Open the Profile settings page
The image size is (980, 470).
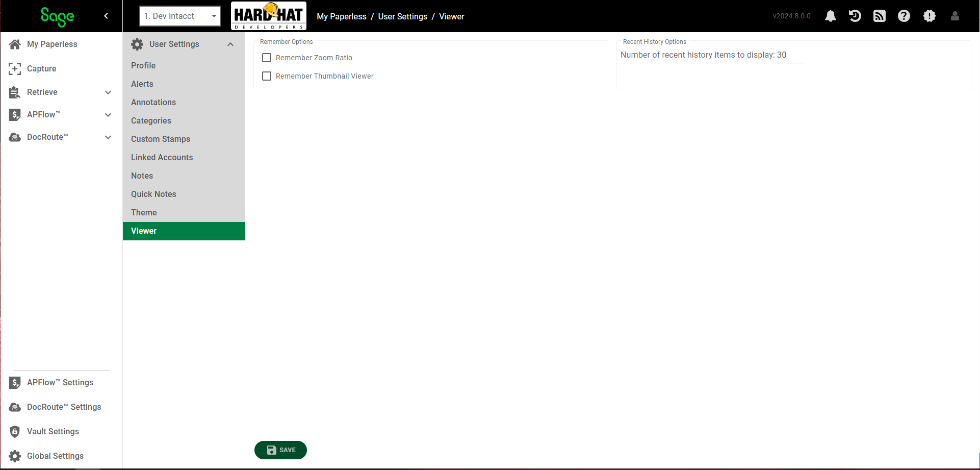coord(184,65)
